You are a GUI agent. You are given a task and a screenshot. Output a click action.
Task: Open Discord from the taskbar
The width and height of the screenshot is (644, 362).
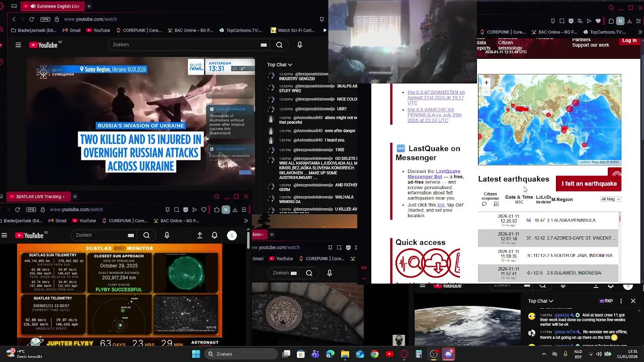pos(448,354)
